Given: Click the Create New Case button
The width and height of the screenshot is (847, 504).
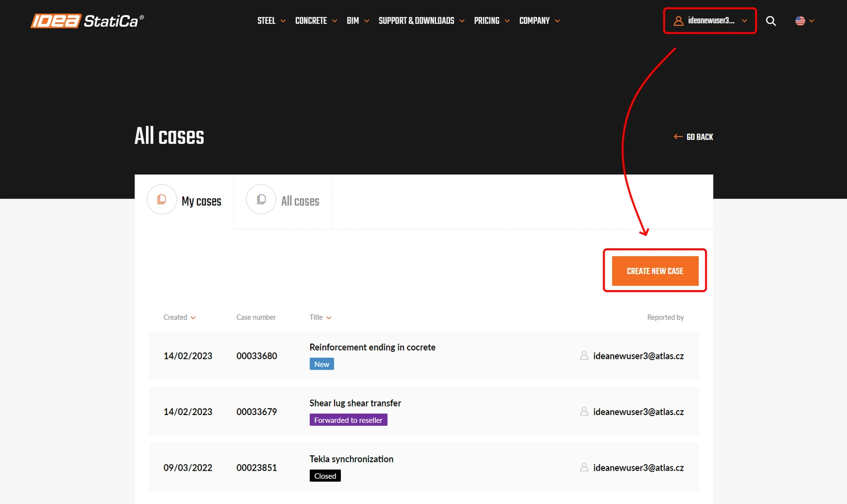Looking at the screenshot, I should coord(655,271).
